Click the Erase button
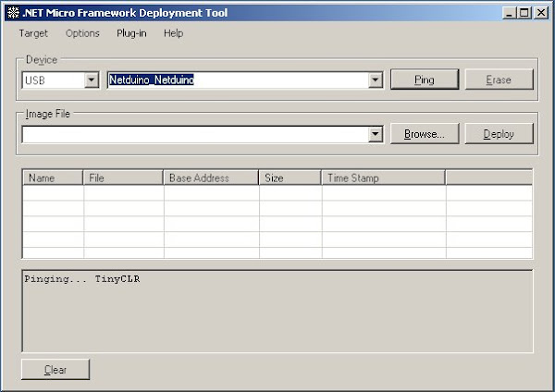The image size is (555, 392). point(499,80)
